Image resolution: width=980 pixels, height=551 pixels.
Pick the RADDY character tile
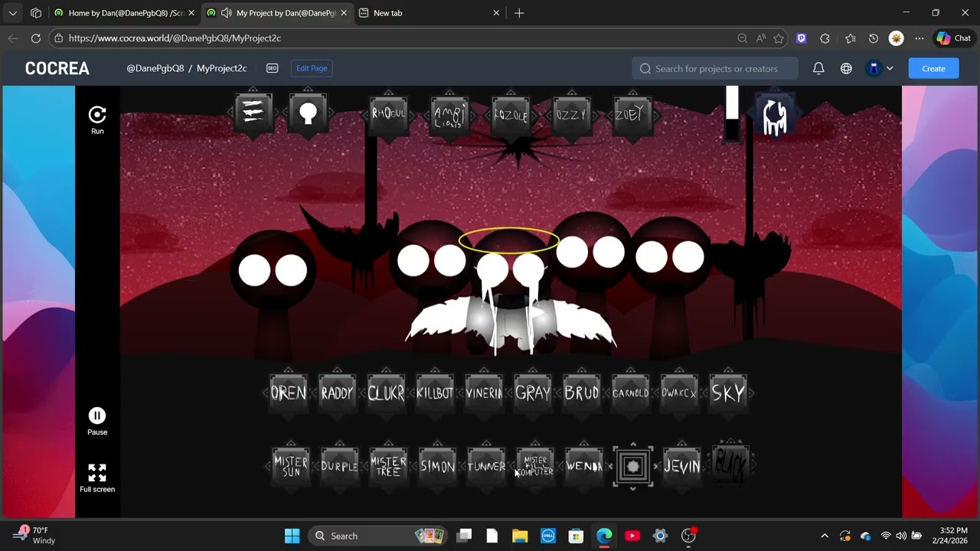pos(338,393)
